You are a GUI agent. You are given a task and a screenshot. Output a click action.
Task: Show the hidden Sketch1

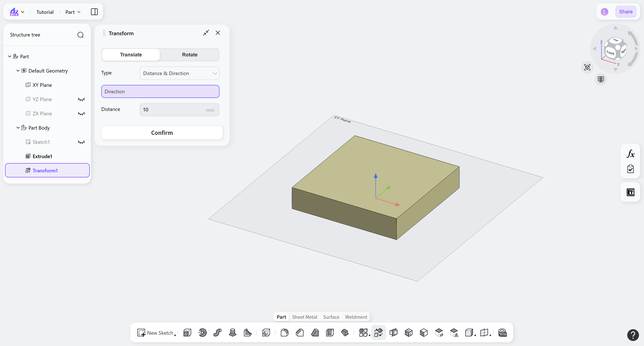pyautogui.click(x=81, y=142)
